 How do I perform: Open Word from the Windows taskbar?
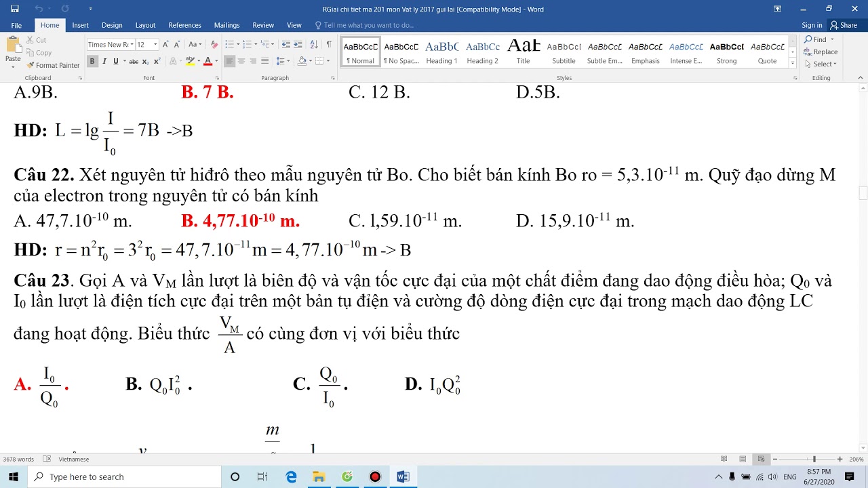point(403,476)
